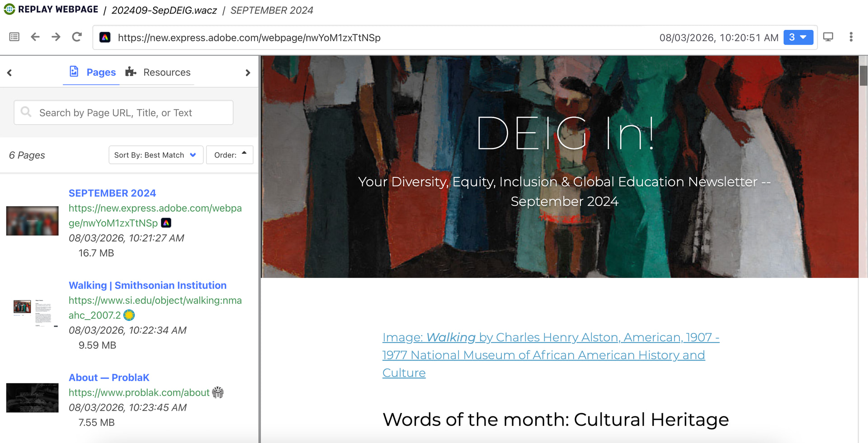Toggle the sidebar page list icon

tap(14, 37)
